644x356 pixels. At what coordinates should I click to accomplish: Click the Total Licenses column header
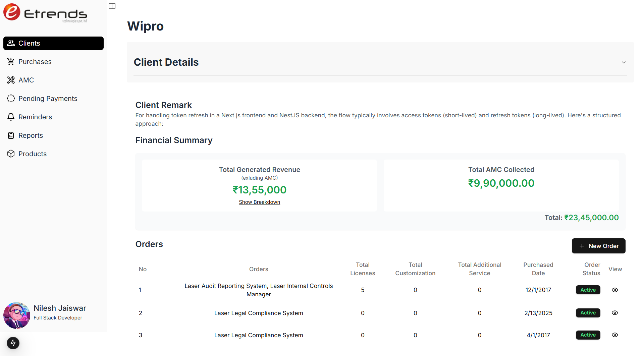click(x=363, y=269)
